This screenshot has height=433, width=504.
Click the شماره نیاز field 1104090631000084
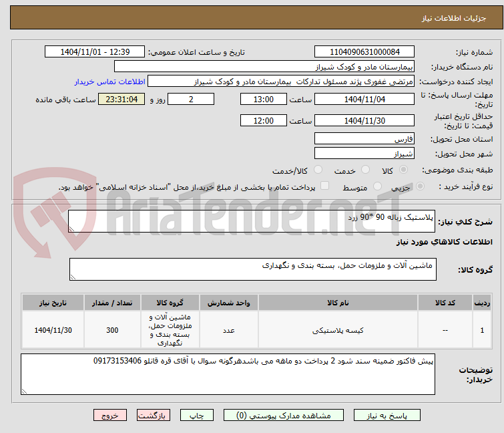[364, 52]
